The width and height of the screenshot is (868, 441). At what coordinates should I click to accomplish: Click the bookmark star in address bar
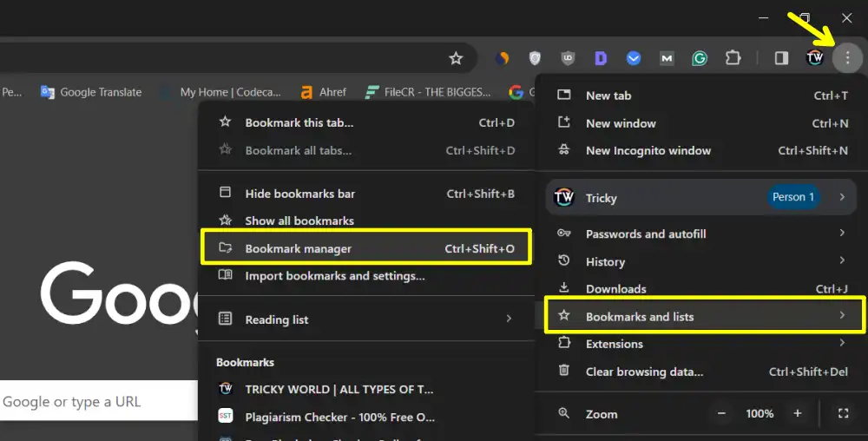point(456,58)
